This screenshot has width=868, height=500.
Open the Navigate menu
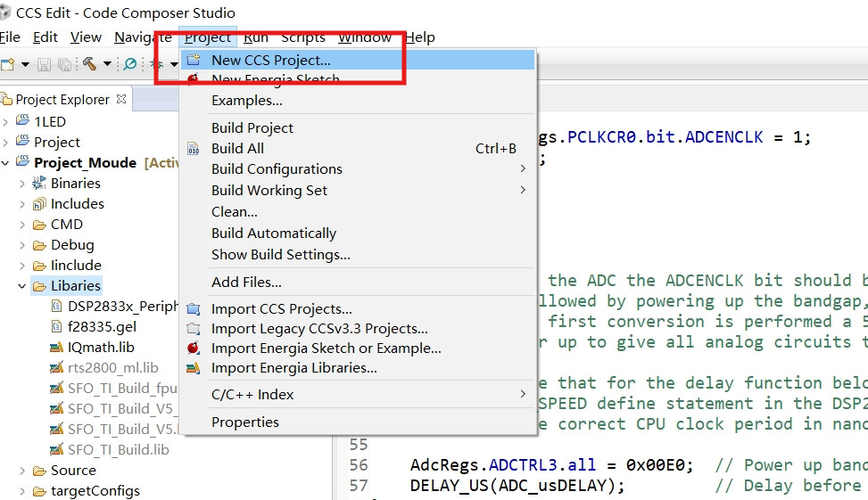143,37
